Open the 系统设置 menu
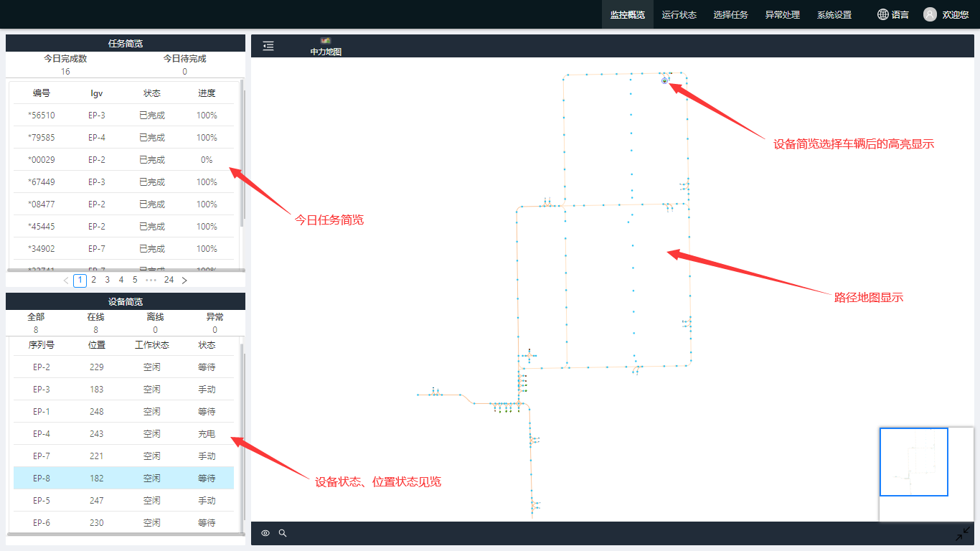The height and width of the screenshot is (551, 980). pos(834,14)
